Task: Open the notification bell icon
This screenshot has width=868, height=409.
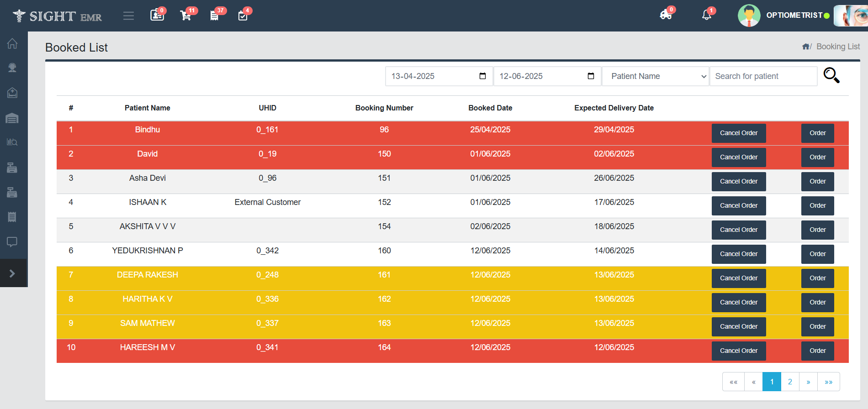Action: pyautogui.click(x=706, y=15)
